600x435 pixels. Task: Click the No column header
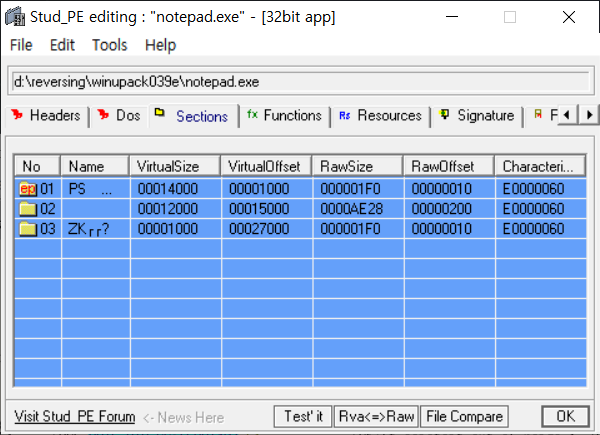click(38, 166)
